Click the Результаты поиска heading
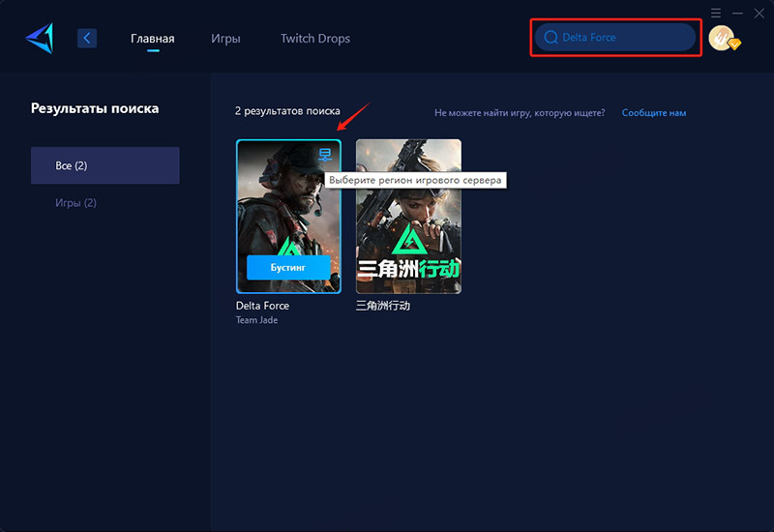Image resolution: width=774 pixels, height=532 pixels. 95,108
